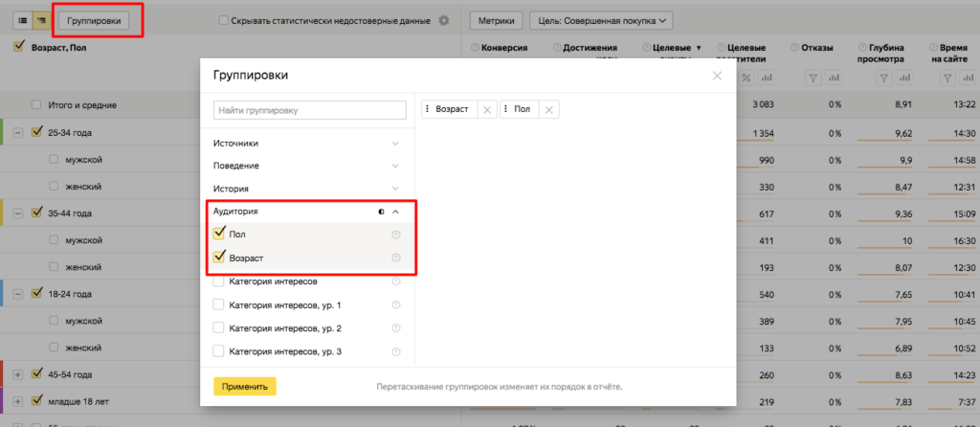Viewport: 980px width, 427px height.
Task: Open the Цель: Совершенная покупка dropdown
Action: 601,20
